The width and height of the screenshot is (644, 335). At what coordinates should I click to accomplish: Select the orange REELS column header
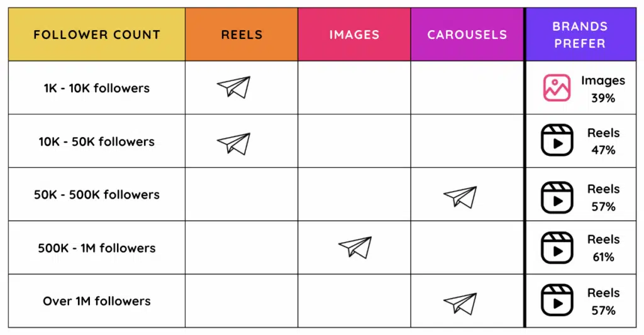241,35
